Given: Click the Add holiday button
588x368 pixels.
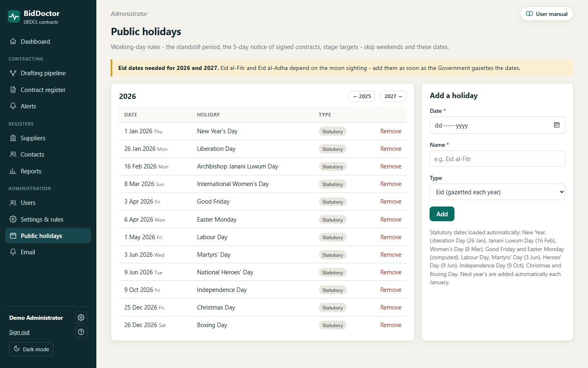Looking at the screenshot, I should point(442,214).
